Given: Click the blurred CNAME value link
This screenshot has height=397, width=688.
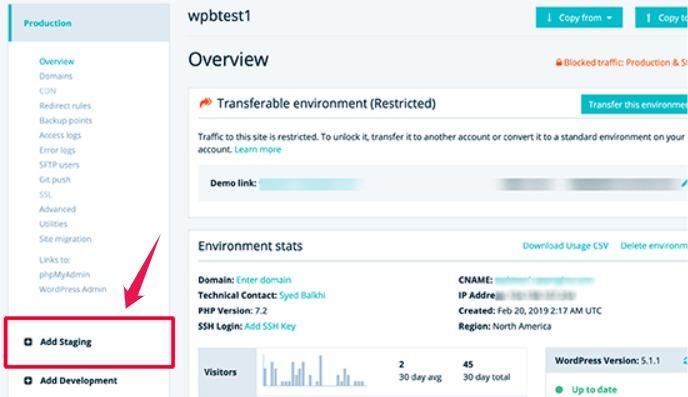Looking at the screenshot, I should (x=545, y=280).
